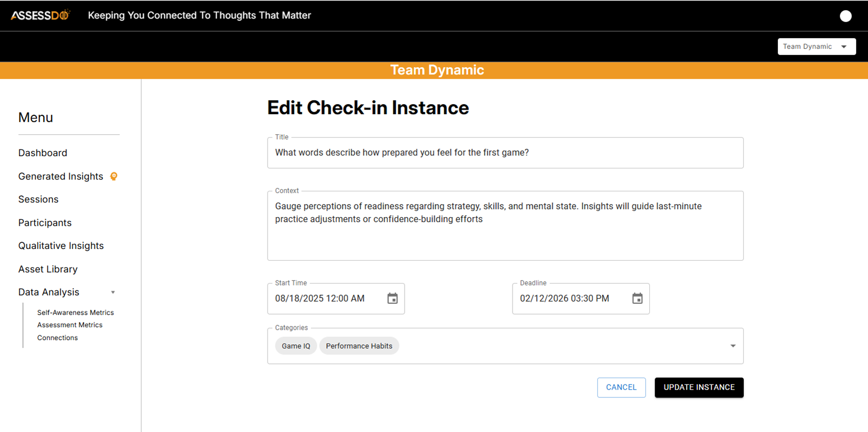Open the Start Time calendar picker icon
Viewport: 868px width, 432px height.
pos(393,298)
